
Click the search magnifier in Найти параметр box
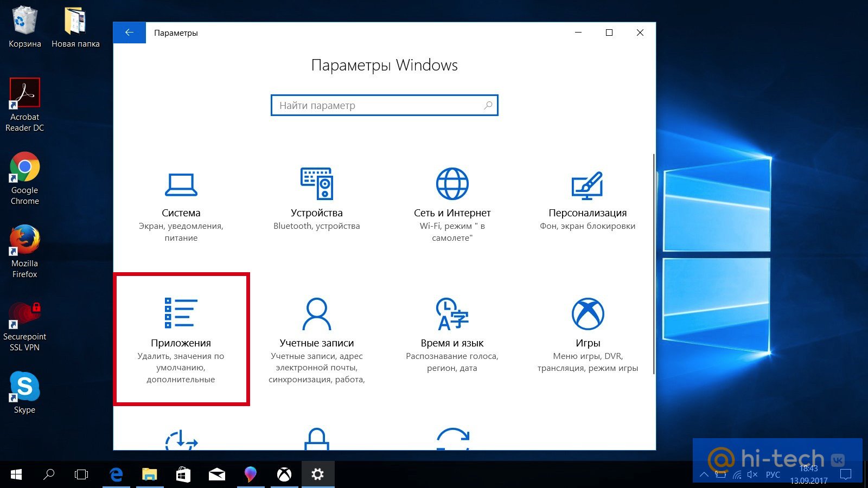[488, 105]
